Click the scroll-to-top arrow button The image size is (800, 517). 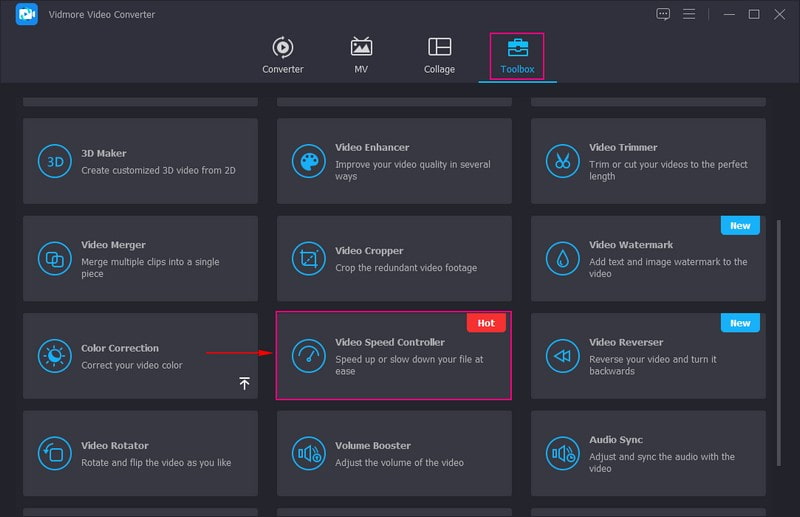244,383
